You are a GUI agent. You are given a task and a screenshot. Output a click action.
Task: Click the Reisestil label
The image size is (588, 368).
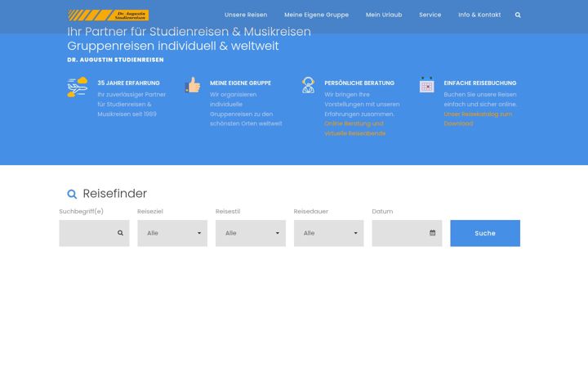pos(228,212)
